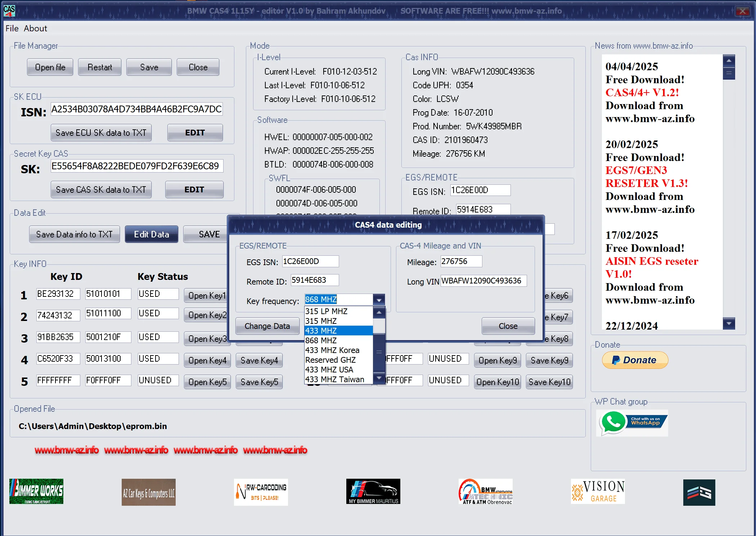Click the Bimmer Works sponsor logo

(36, 491)
